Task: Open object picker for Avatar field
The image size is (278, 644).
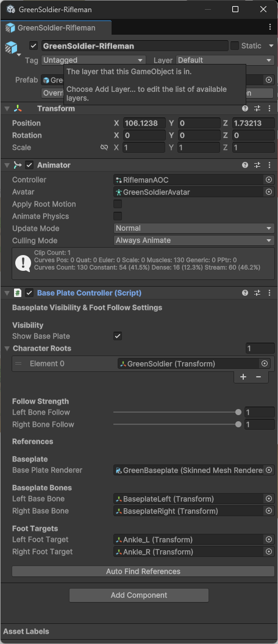Action: [269, 192]
